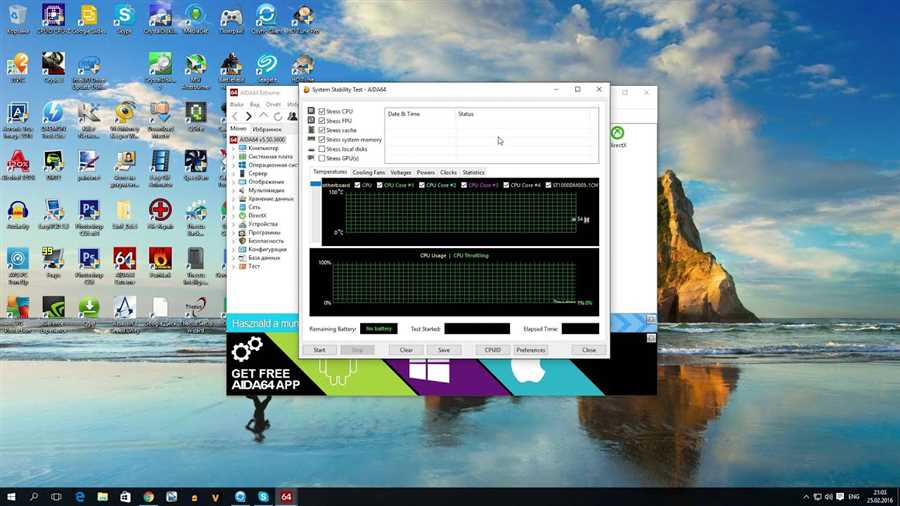Expand Устройства tree node
The height and width of the screenshot is (506, 900).
tap(234, 224)
